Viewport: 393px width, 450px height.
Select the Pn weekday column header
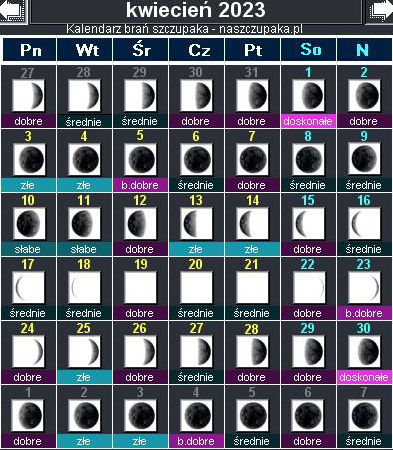[30, 50]
